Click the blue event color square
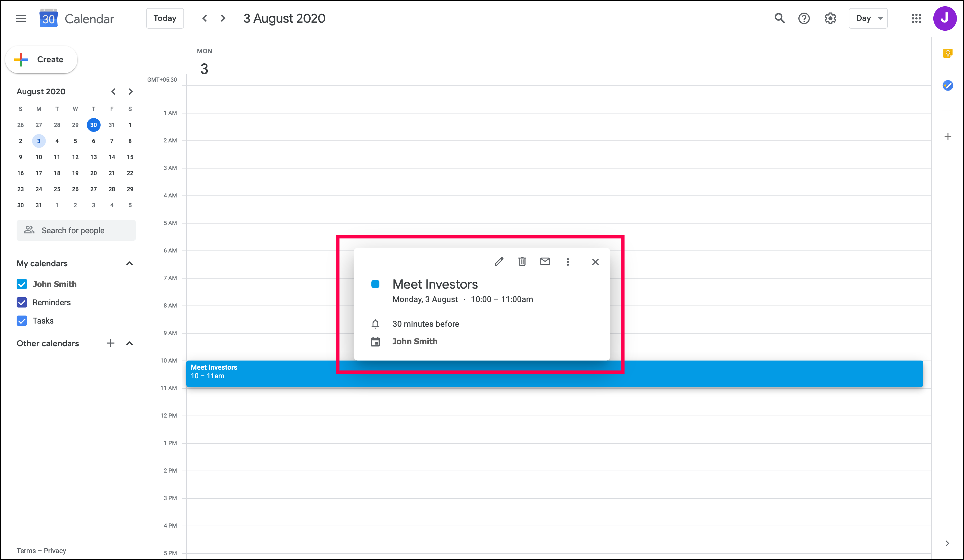 point(375,284)
